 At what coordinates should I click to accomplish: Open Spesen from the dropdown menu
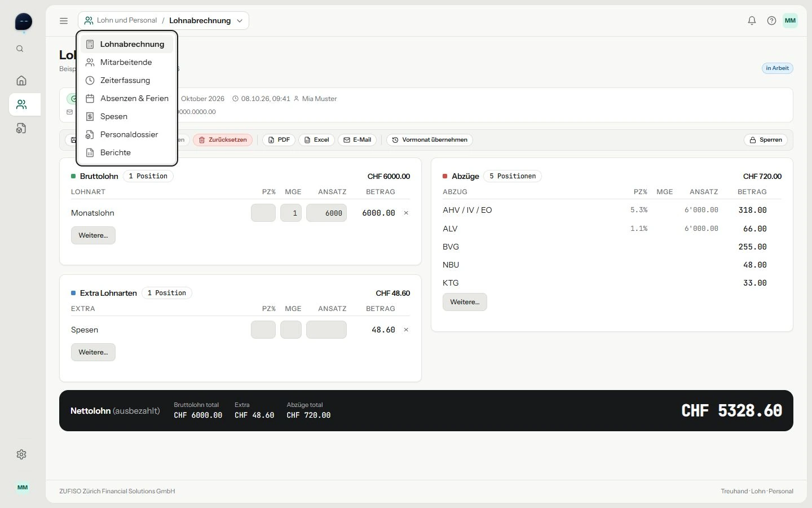pos(127,116)
